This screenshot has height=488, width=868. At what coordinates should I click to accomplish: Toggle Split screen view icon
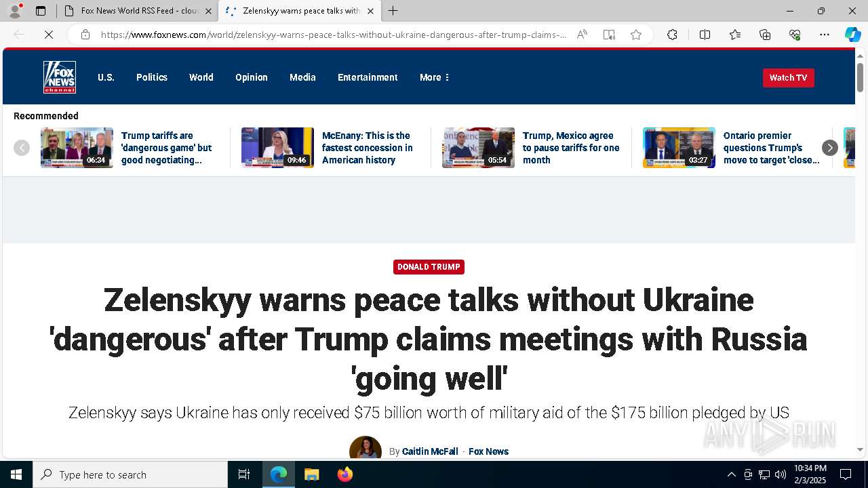coord(705,35)
